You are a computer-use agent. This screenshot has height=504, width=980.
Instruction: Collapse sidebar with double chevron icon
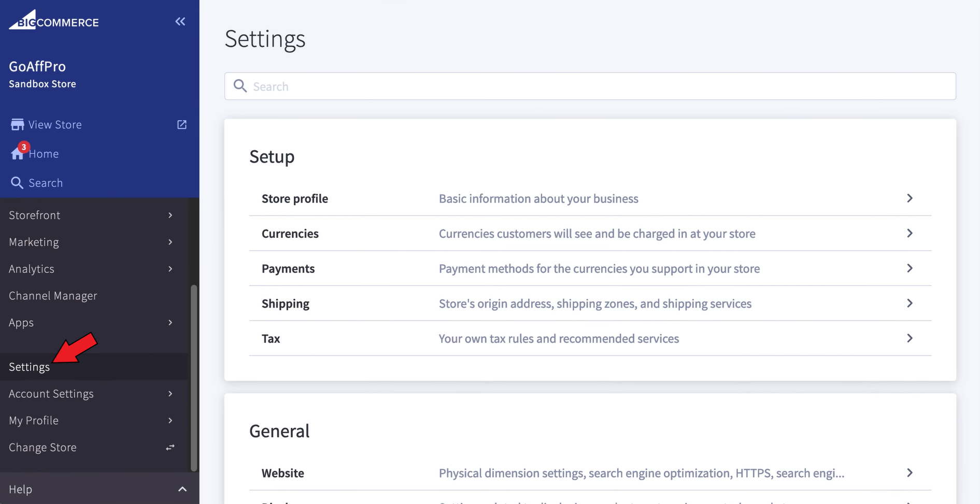[180, 22]
